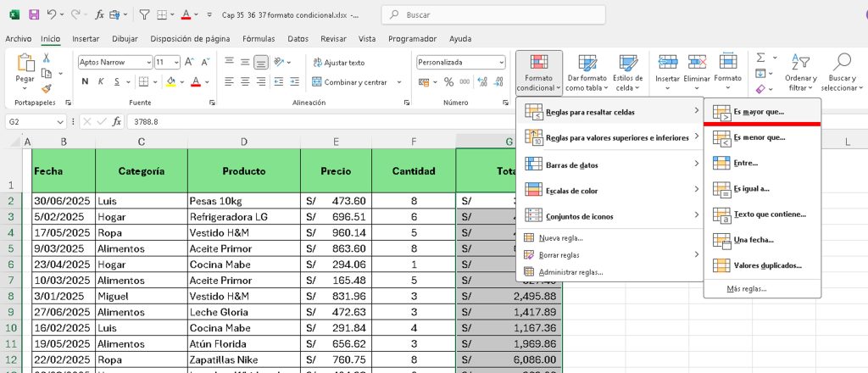Switch to the Datos tab

pos(298,39)
